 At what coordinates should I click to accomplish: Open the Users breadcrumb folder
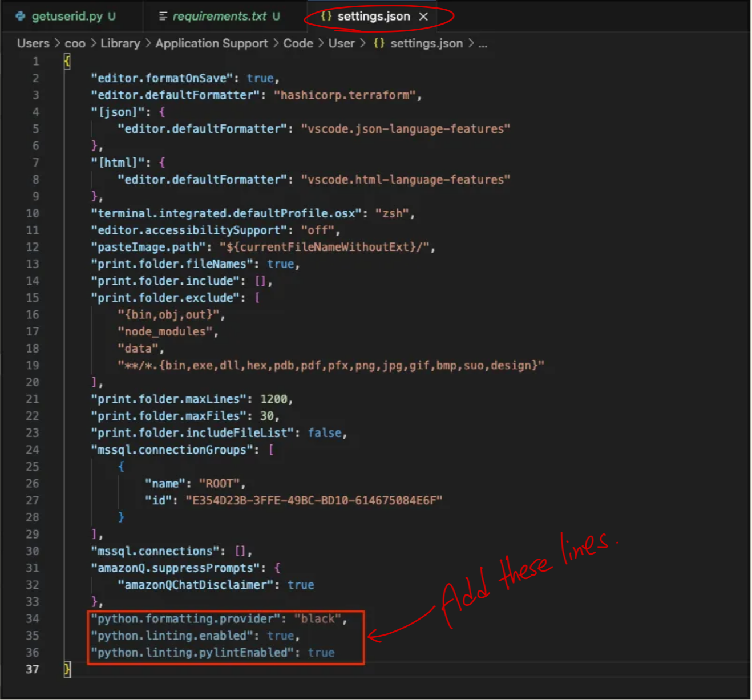click(x=33, y=43)
